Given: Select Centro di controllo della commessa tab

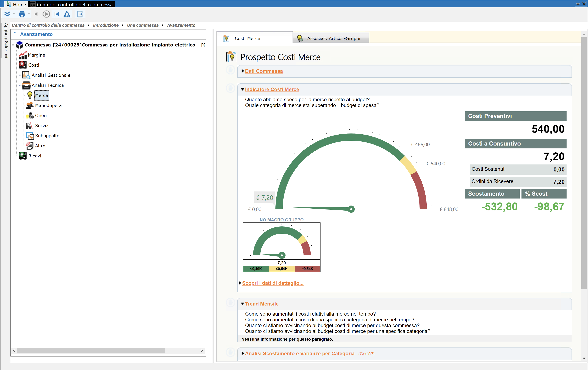Looking at the screenshot, I should coord(72,4).
